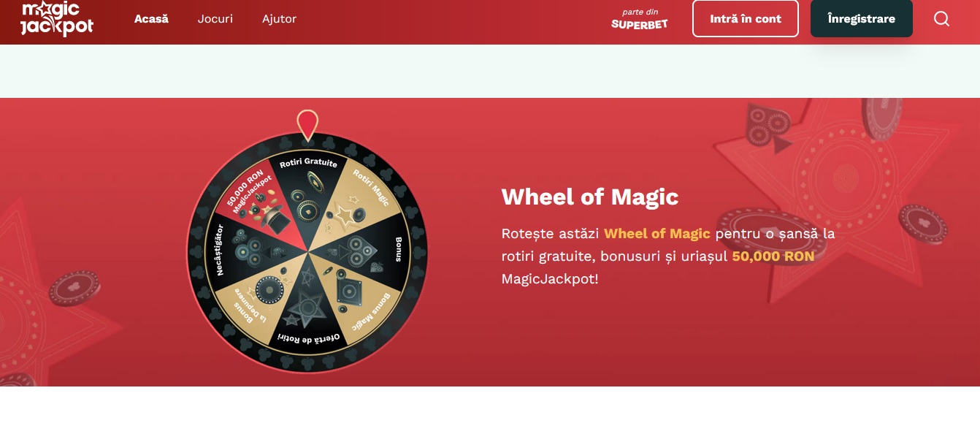Click the yellow Wheel of Magic text
Screen dimensions: 980x442
click(x=657, y=234)
